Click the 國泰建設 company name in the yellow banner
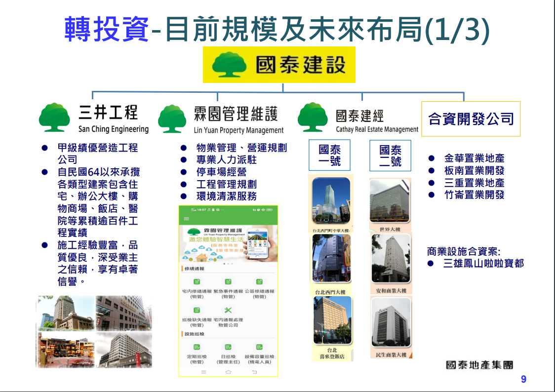555x392 pixels. point(301,65)
